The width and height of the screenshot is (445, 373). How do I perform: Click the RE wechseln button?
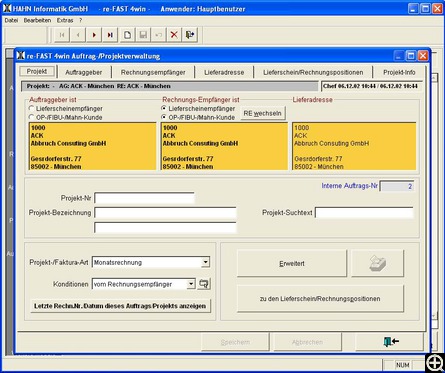tap(263, 113)
